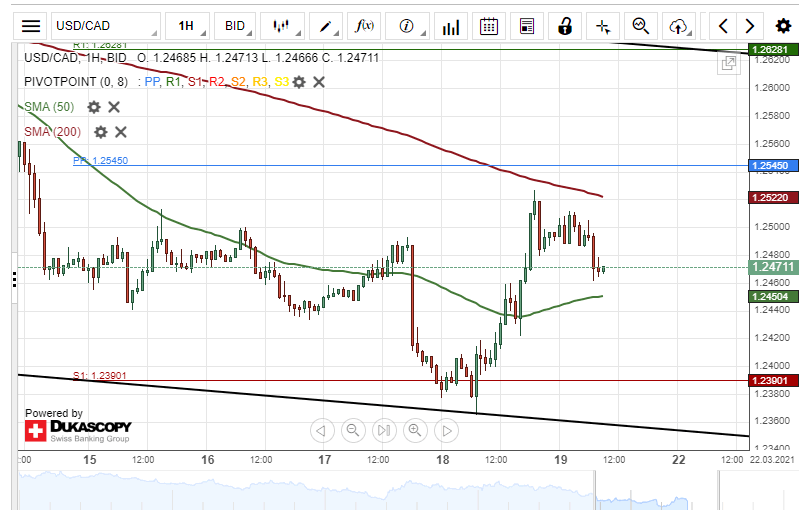The height and width of the screenshot is (520, 802).
Task: Step chart forward with the right play control
Action: coord(447,431)
